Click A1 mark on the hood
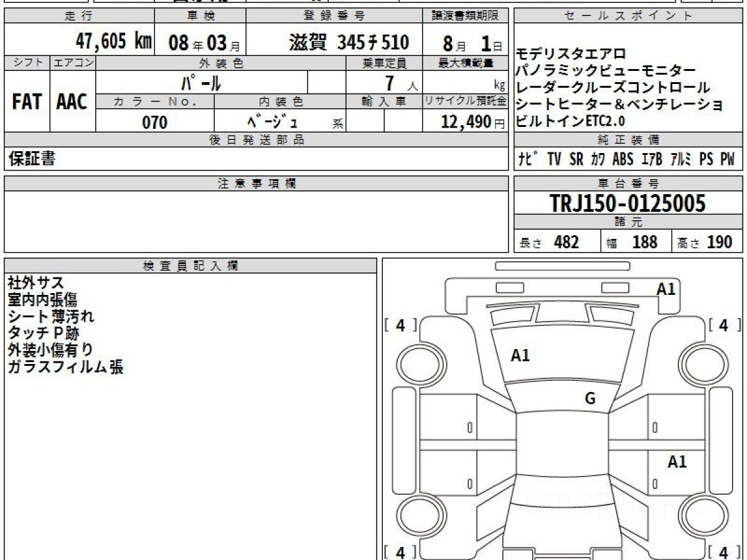 [x=520, y=356]
